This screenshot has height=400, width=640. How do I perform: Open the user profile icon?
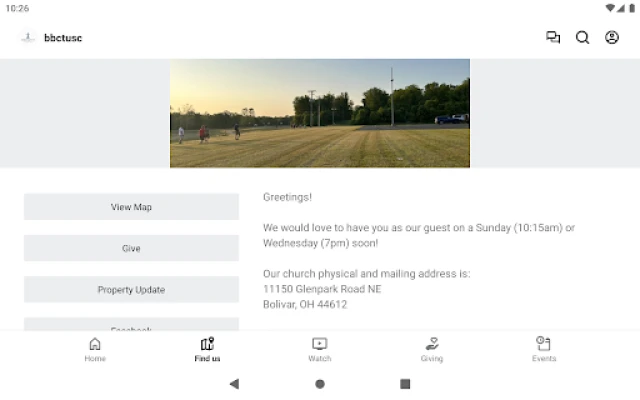click(x=611, y=38)
